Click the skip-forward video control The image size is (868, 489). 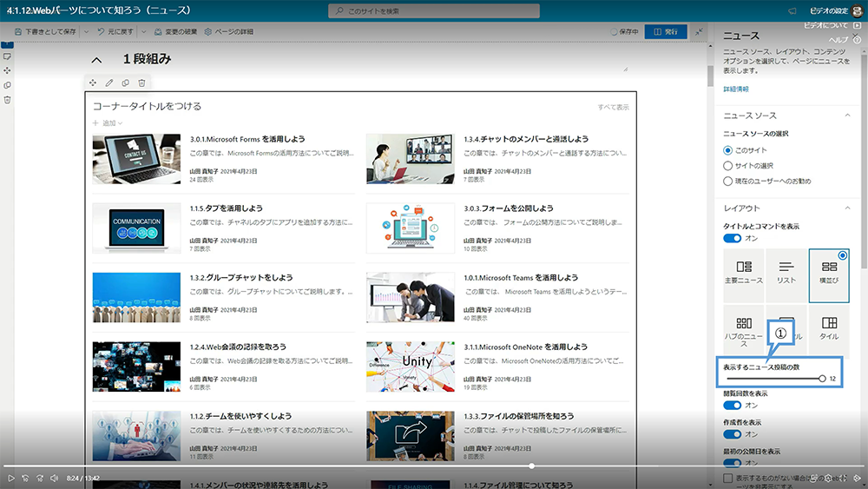40,478
